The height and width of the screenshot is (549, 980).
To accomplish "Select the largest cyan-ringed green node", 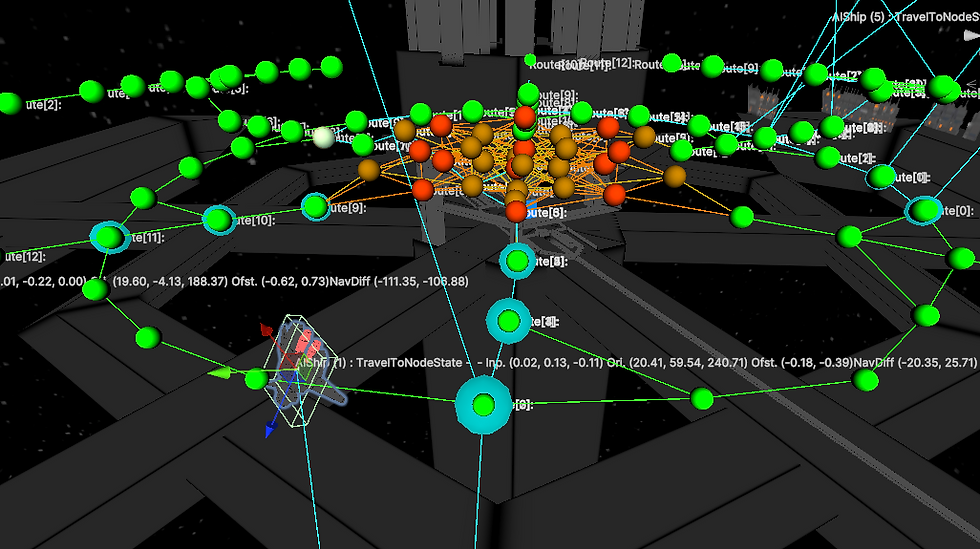I will tap(483, 405).
